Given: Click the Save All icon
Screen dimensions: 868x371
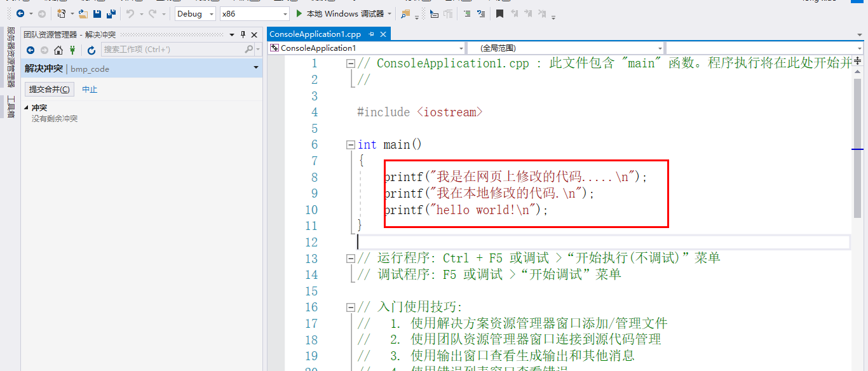Looking at the screenshot, I should pyautogui.click(x=110, y=13).
